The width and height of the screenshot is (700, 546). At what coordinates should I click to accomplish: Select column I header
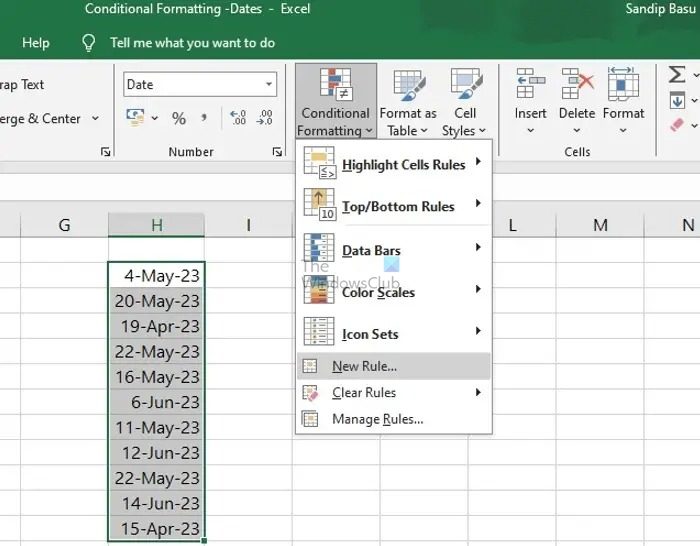(x=248, y=225)
